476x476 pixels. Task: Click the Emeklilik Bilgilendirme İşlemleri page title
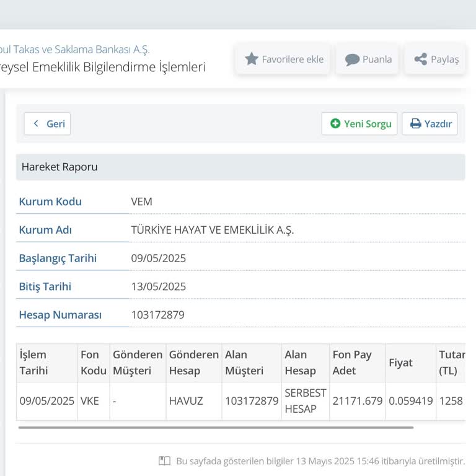pyautogui.click(x=103, y=67)
